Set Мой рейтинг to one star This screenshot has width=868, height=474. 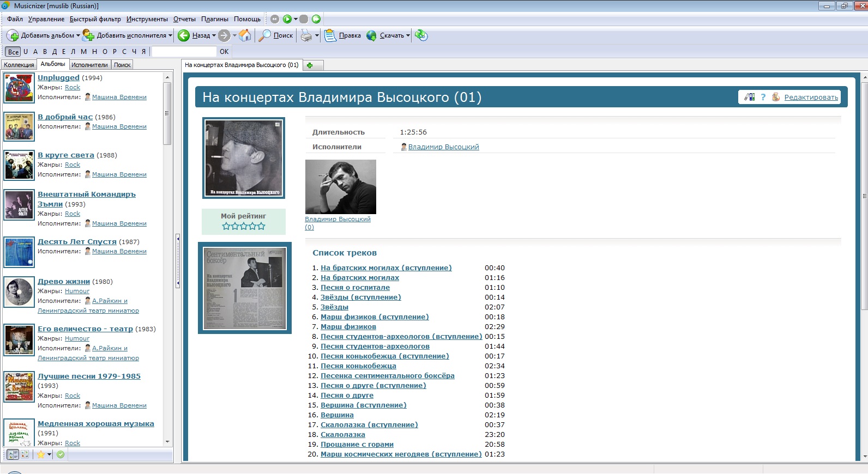(x=226, y=226)
